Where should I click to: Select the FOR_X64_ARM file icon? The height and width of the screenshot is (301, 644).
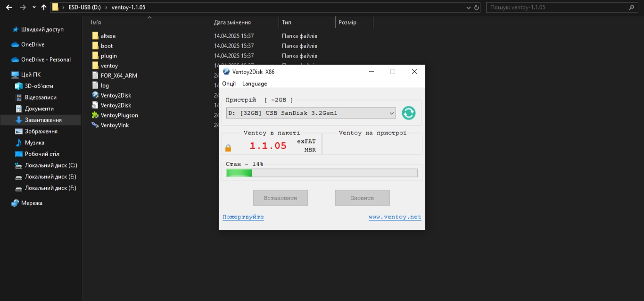click(x=95, y=75)
